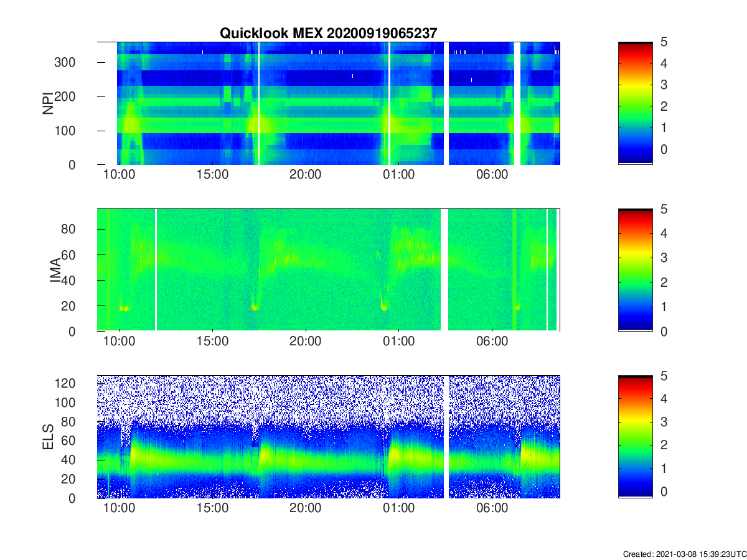Screen dimensions: 747x560
Task: Click the 06:00 time label under ELS plot
Action: coord(492,508)
